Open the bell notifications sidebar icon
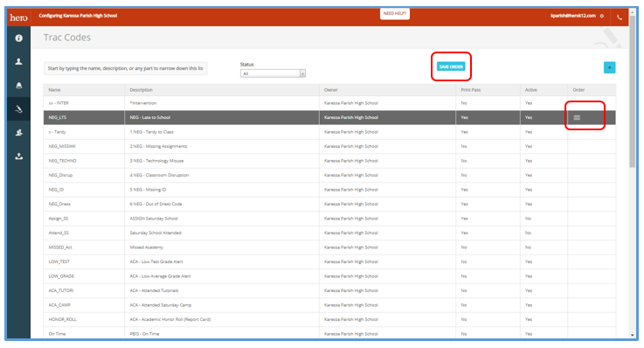 (x=19, y=86)
